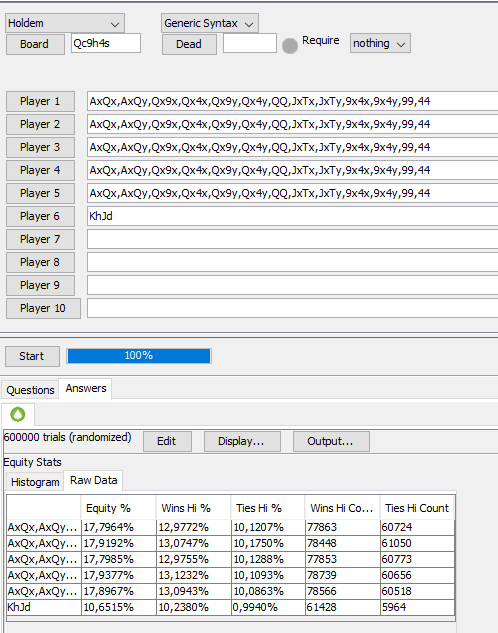Screen dimensions: 498x633
Task: Open the Generic Syntax dropdown
Action: 209,23
